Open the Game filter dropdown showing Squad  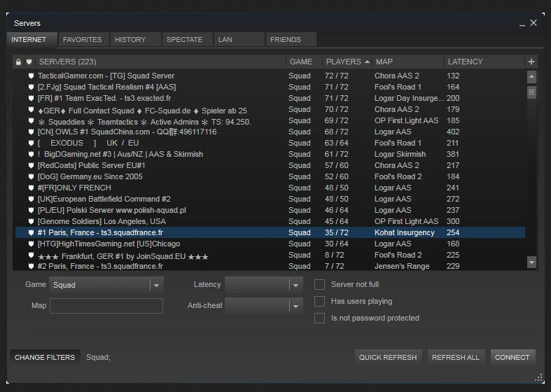[x=106, y=285]
